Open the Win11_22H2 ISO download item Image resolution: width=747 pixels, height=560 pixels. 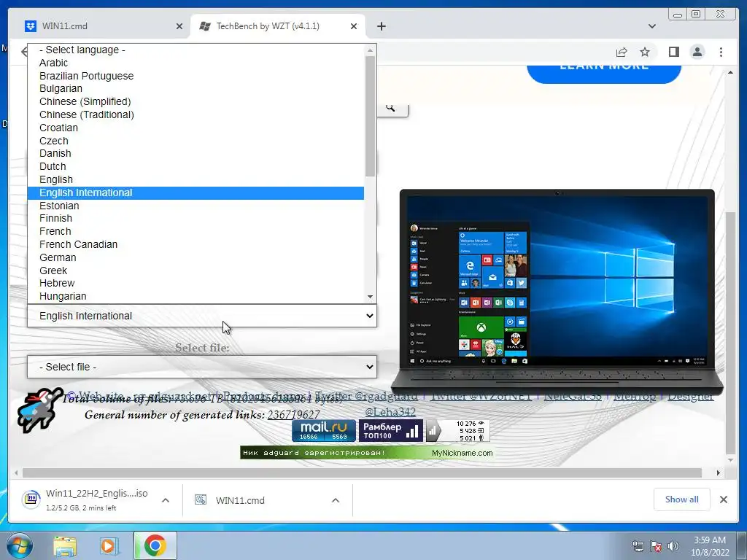point(86,500)
